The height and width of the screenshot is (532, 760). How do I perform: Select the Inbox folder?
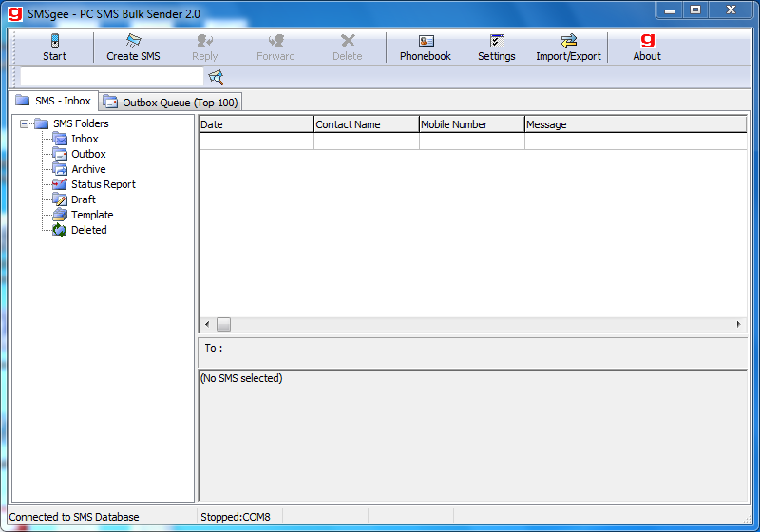pos(85,139)
